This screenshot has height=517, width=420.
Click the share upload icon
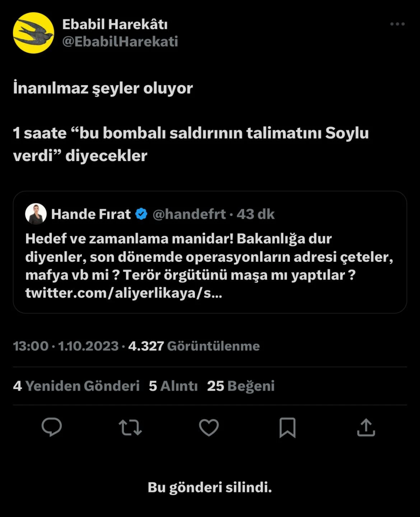tap(366, 427)
